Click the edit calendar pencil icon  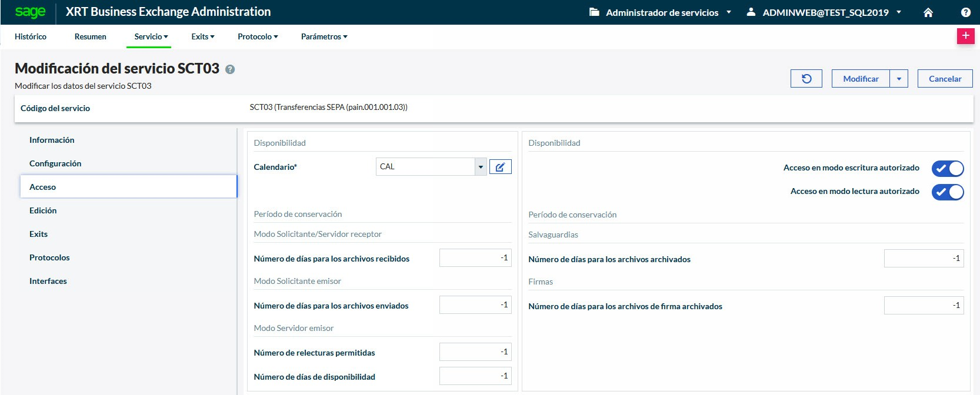pyautogui.click(x=500, y=167)
